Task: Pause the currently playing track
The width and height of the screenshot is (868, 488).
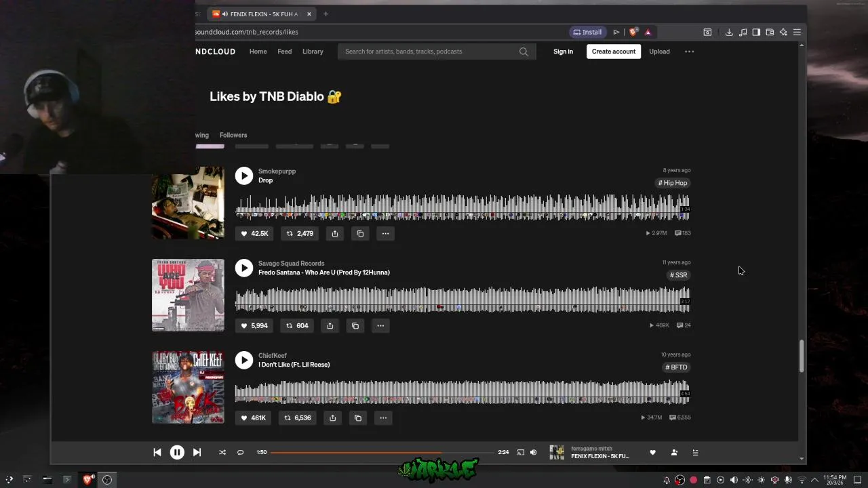Action: (177, 452)
